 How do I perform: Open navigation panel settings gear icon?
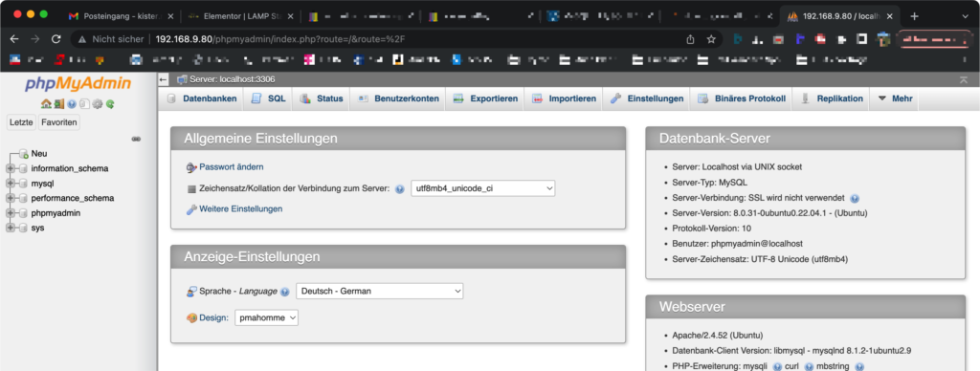(98, 104)
